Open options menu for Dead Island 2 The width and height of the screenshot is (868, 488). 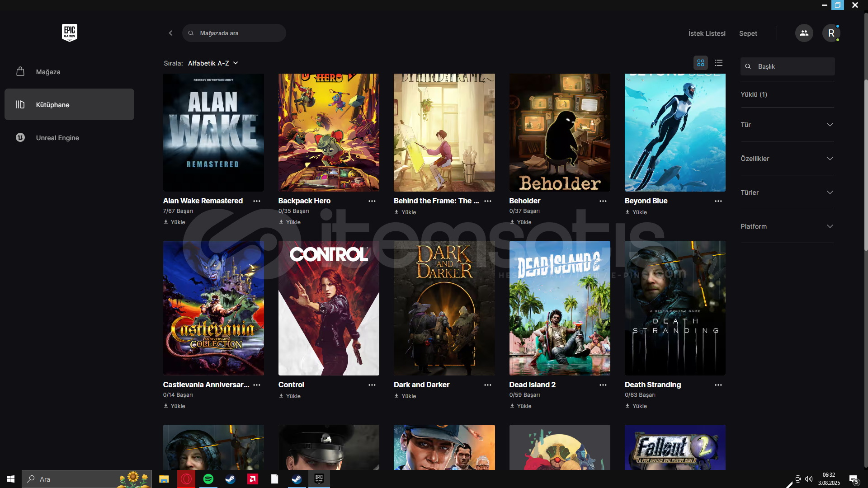click(x=603, y=385)
